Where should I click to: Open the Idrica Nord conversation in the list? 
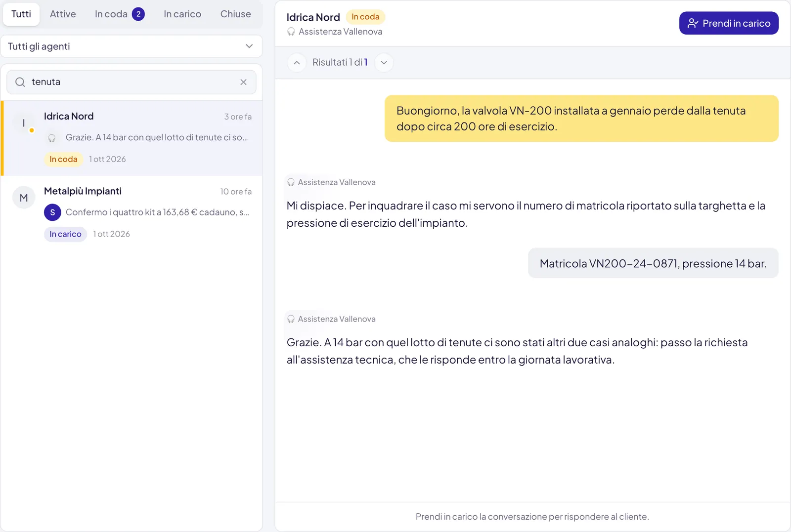pyautogui.click(x=132, y=138)
